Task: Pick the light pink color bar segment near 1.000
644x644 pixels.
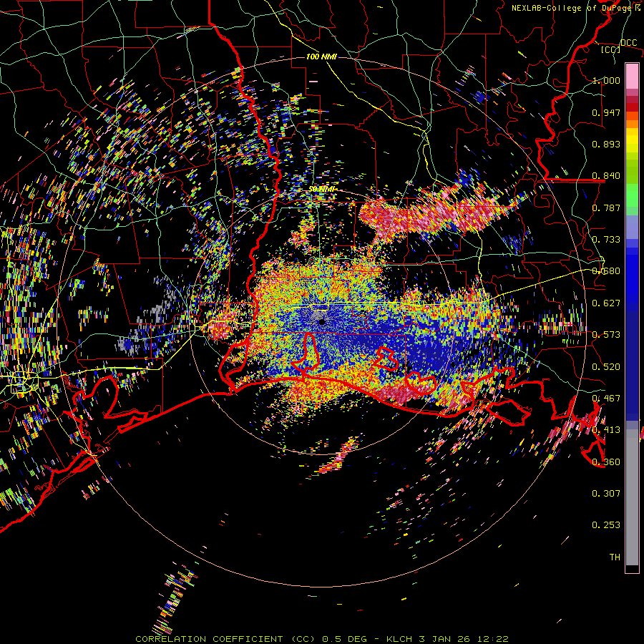Action: [x=632, y=77]
